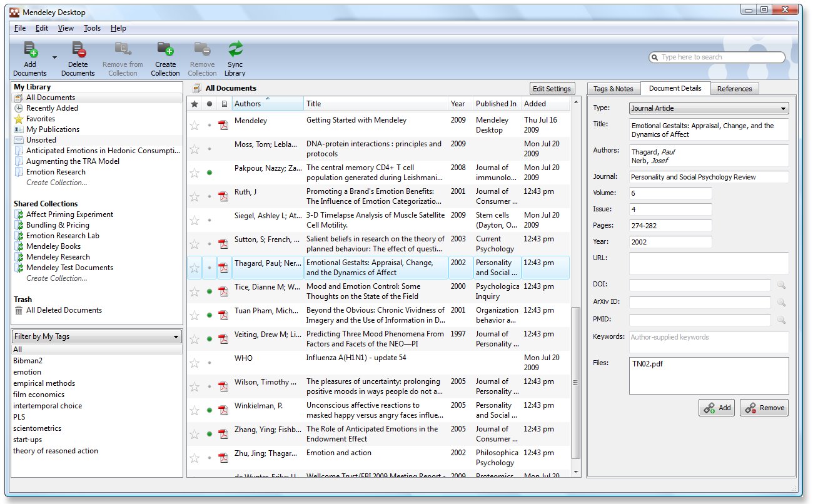Toggle favorite star for the Mendeley document
Screen dimensions: 813x504
(x=194, y=125)
